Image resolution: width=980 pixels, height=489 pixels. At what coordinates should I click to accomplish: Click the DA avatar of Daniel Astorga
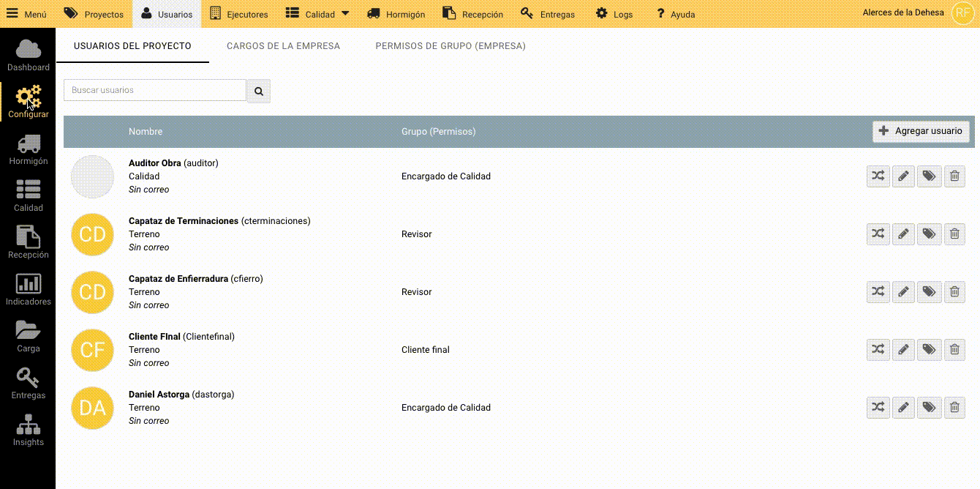click(x=92, y=408)
